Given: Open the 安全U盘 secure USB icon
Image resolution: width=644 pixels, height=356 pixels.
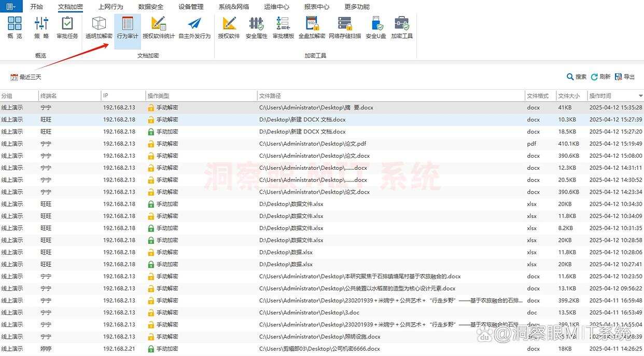Looking at the screenshot, I should (375, 27).
